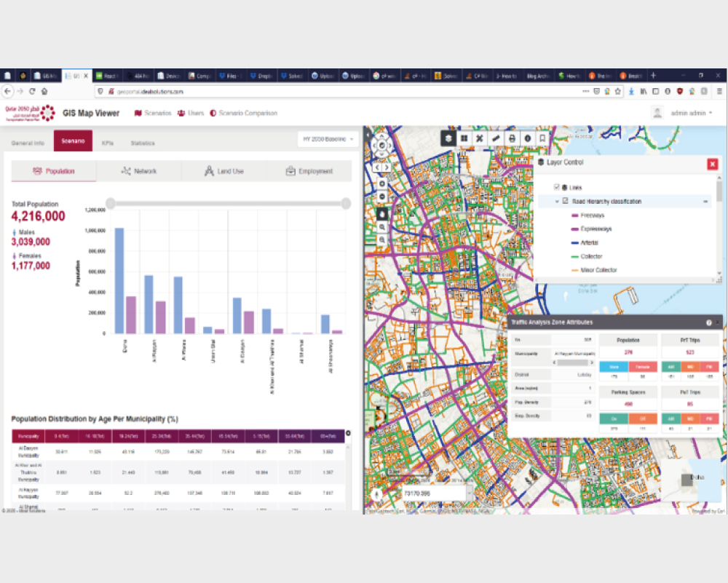Toggle Road Hierarchy classification checkbox

pos(565,201)
